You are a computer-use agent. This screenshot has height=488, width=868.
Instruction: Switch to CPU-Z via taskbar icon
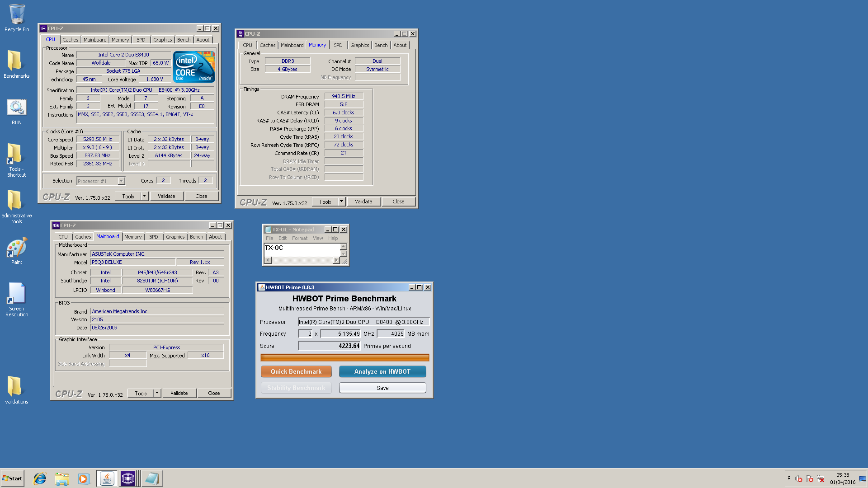[128, 479]
